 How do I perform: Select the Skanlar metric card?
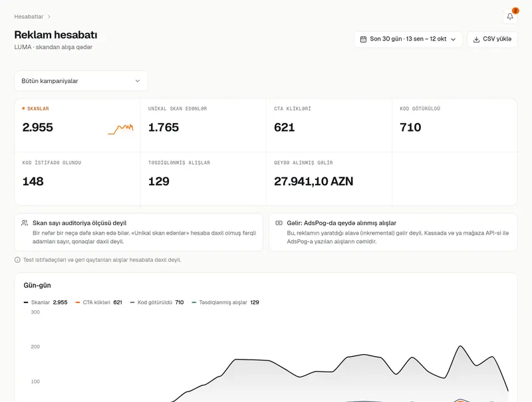[x=77, y=125]
